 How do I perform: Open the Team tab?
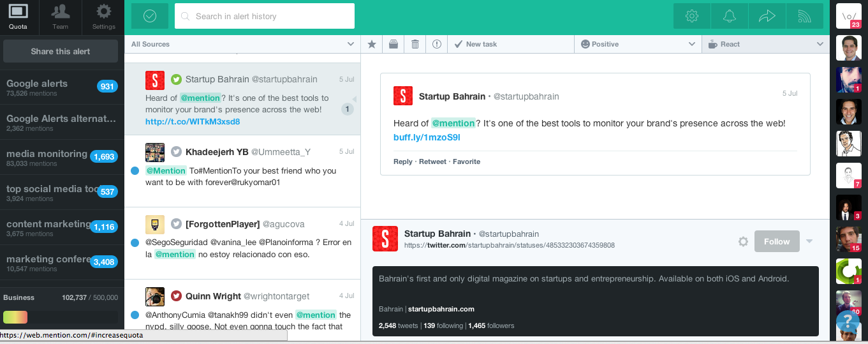click(x=61, y=17)
